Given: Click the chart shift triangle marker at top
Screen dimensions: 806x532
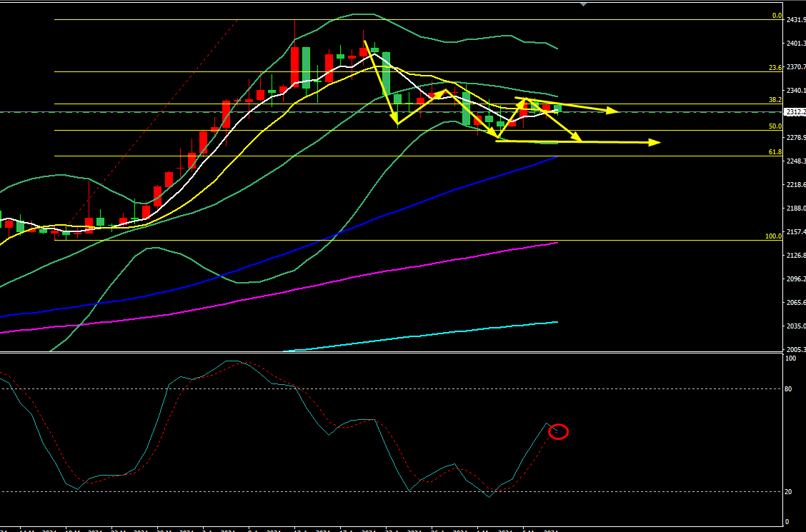Looking at the screenshot, I should pos(583,4).
